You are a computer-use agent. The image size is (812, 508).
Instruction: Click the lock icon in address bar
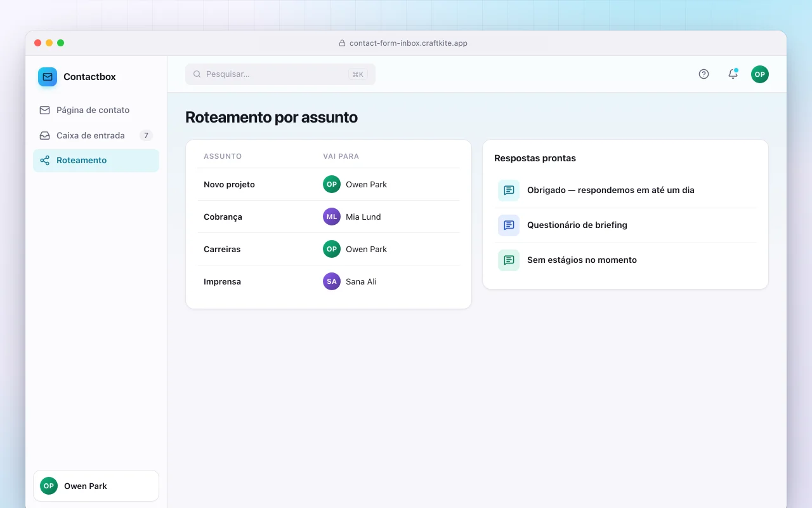pos(343,43)
